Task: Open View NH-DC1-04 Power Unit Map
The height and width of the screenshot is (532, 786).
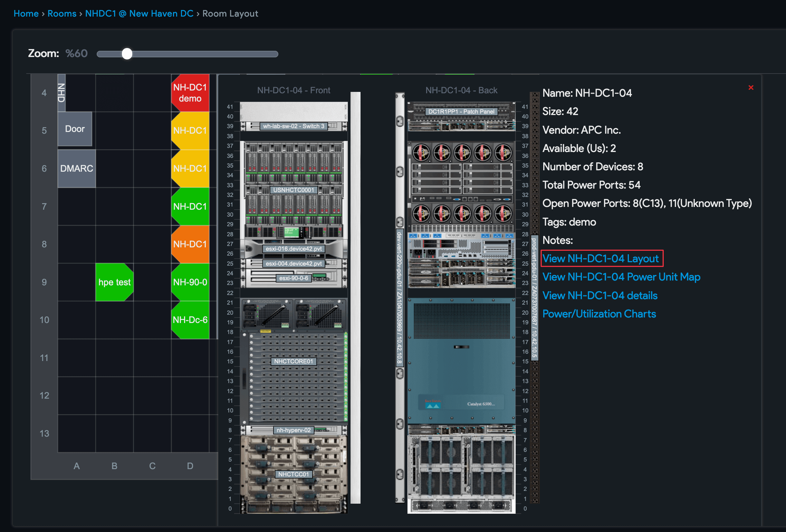Action: [621, 277]
